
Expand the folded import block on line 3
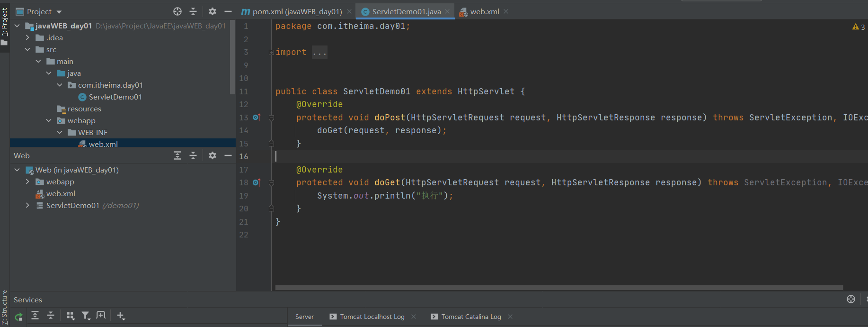coord(271,52)
